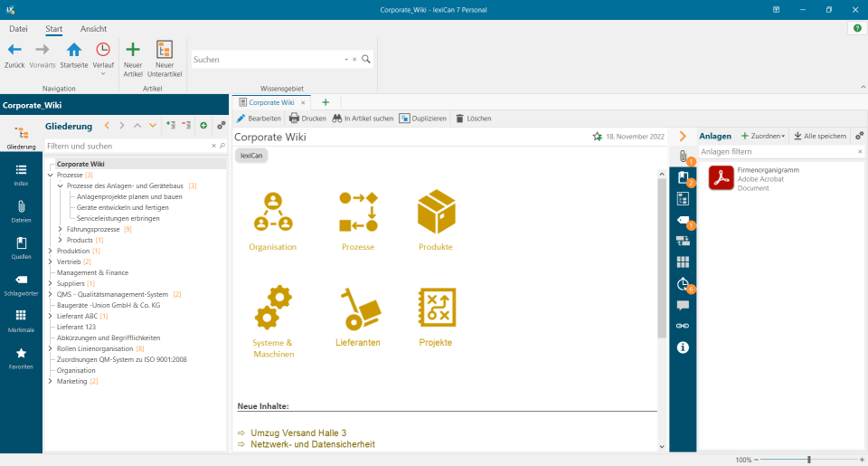The width and height of the screenshot is (868, 466).
Task: Add a Neuer Unterartikel sub-article
Action: (165, 59)
